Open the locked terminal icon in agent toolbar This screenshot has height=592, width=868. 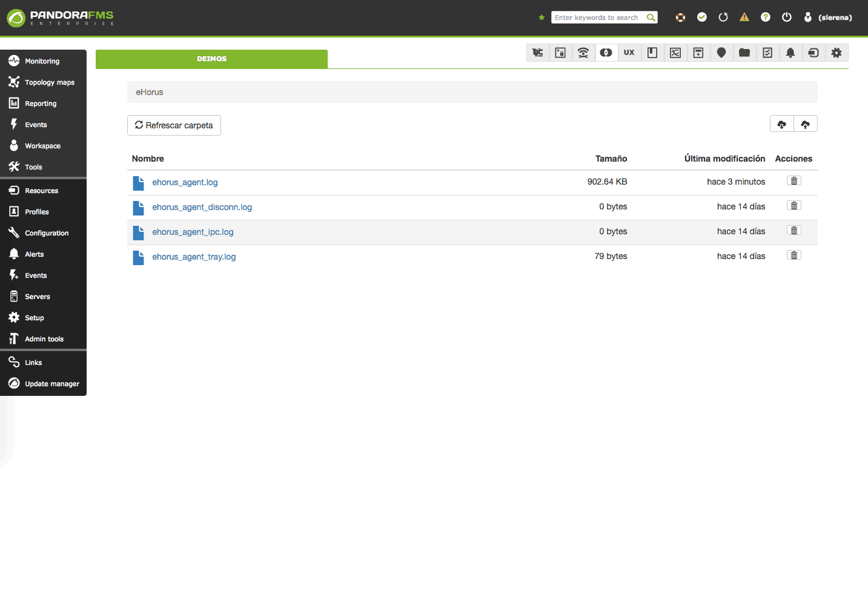(560, 53)
